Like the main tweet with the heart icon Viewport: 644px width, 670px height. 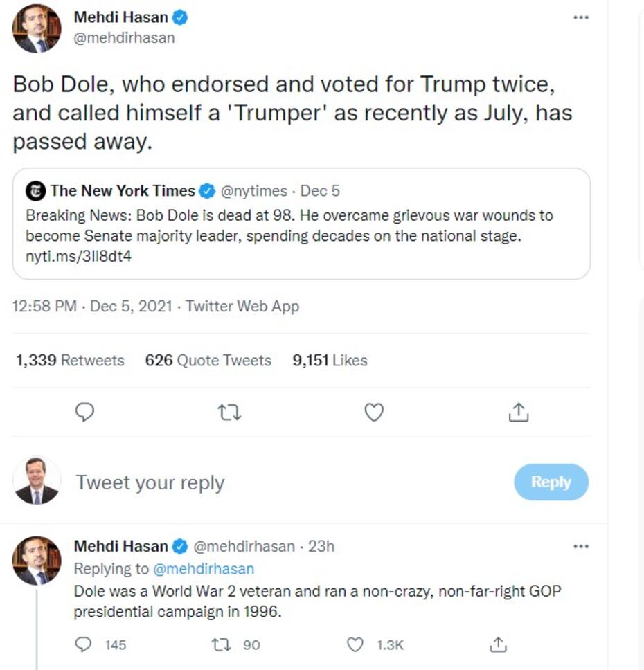(x=374, y=413)
